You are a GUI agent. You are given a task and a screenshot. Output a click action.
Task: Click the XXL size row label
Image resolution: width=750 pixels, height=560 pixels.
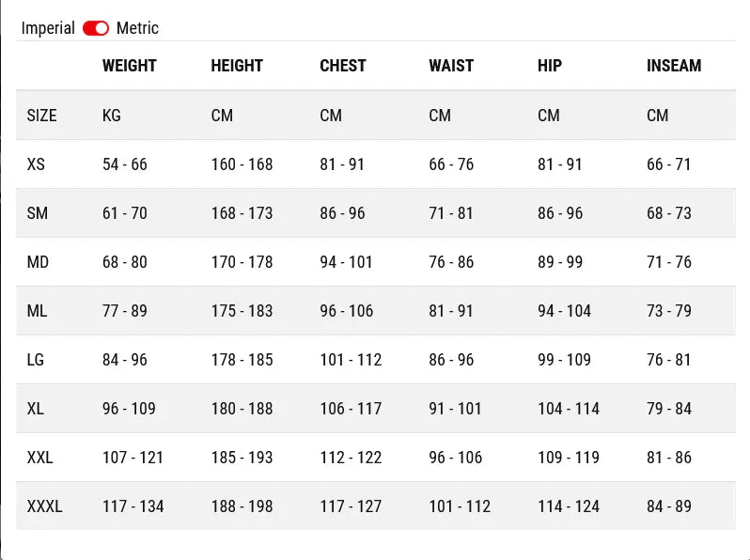40,458
